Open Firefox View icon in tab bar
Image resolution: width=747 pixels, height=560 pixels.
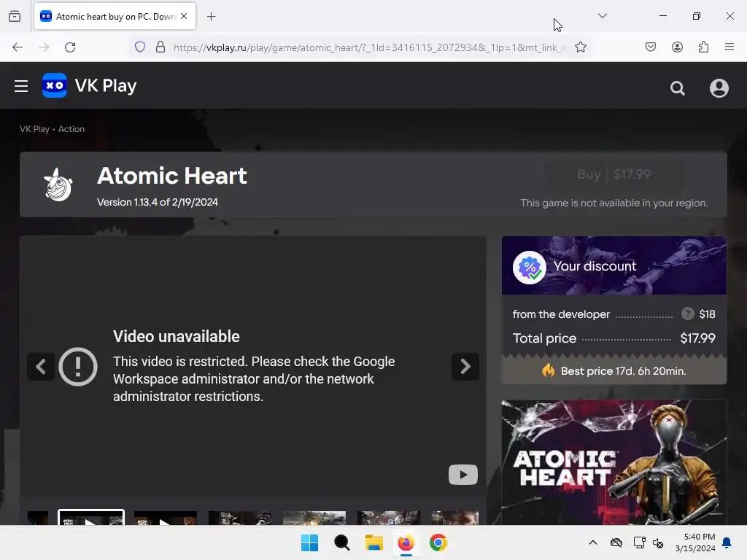15,16
